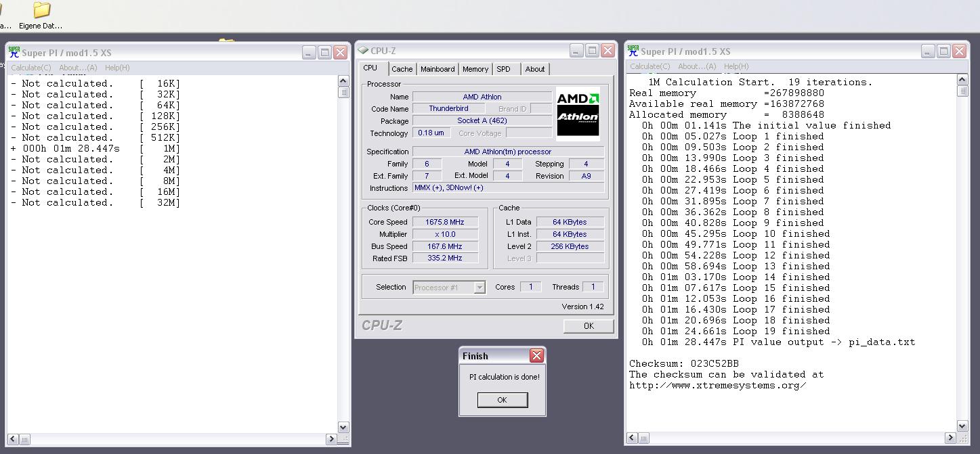980x454 pixels.
Task: Open About menu in left Super PI window
Action: tap(78, 68)
